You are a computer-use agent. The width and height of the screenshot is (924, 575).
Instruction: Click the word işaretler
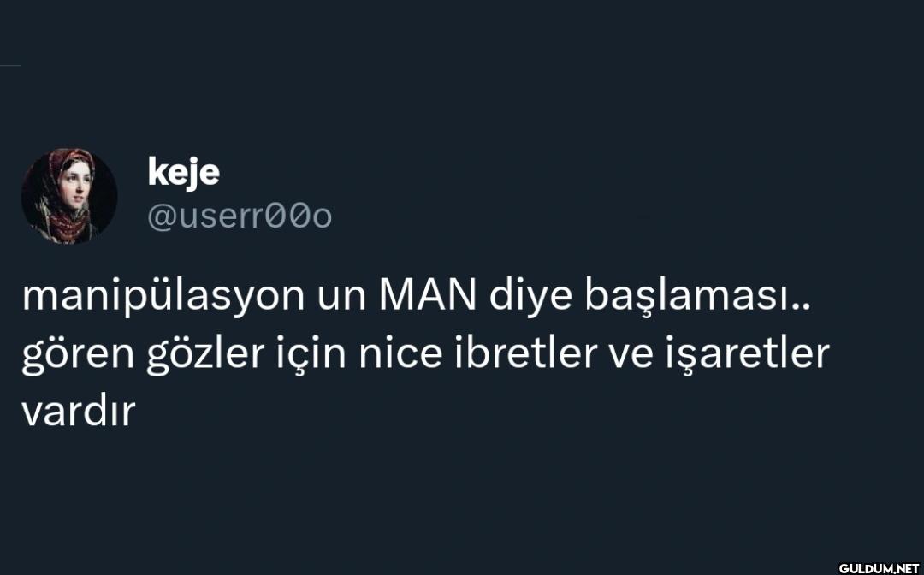tap(748, 354)
